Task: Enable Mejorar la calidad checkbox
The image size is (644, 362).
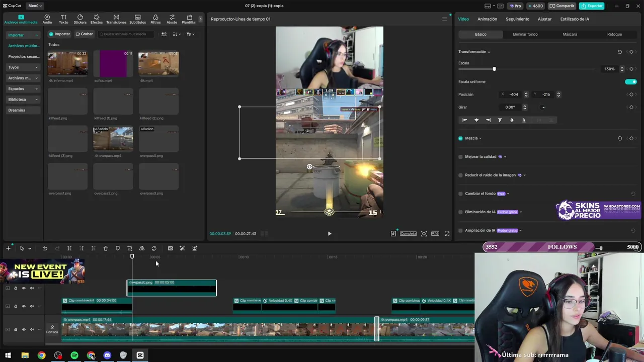Action: pyautogui.click(x=460, y=157)
